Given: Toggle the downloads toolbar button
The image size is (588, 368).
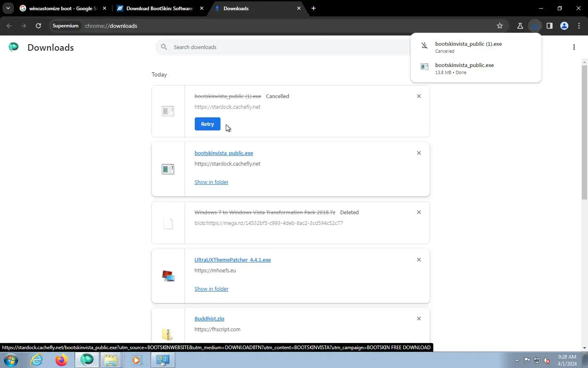Looking at the screenshot, I should pos(535,26).
